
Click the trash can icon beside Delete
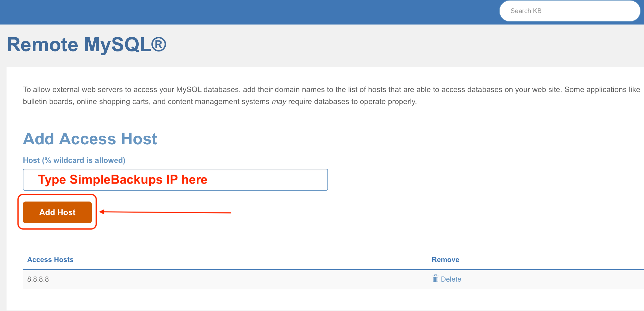point(435,279)
